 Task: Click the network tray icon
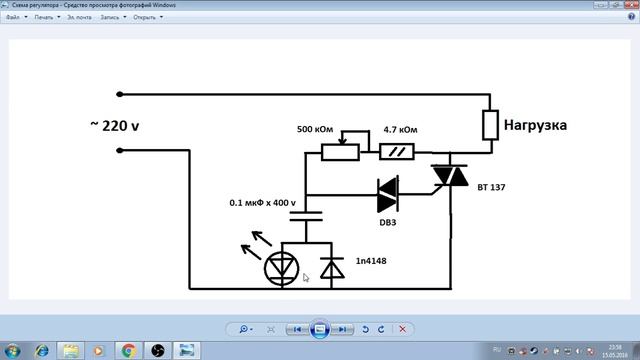568,351
